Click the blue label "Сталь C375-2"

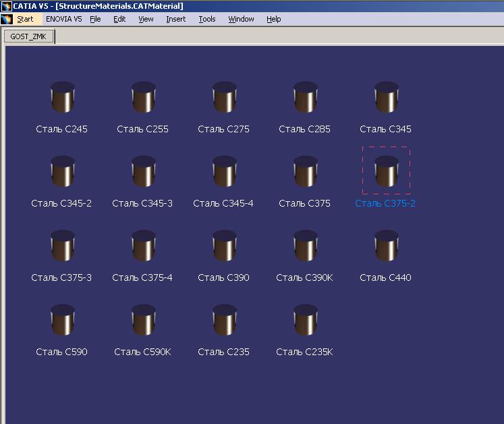click(385, 203)
